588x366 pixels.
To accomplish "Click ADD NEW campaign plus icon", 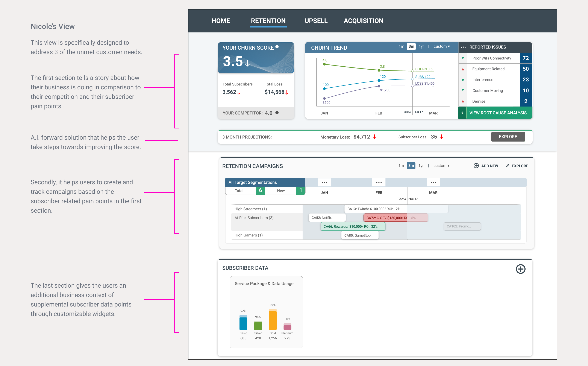I will pyautogui.click(x=476, y=166).
